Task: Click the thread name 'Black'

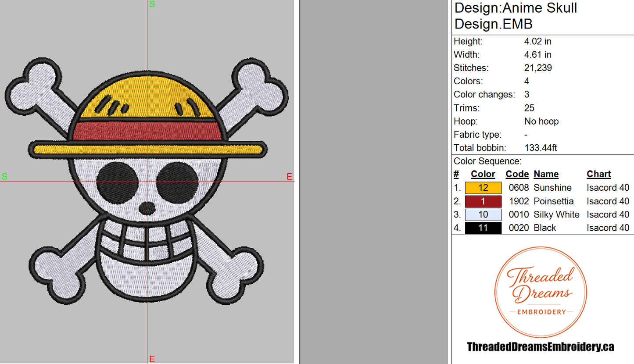Action: click(545, 228)
